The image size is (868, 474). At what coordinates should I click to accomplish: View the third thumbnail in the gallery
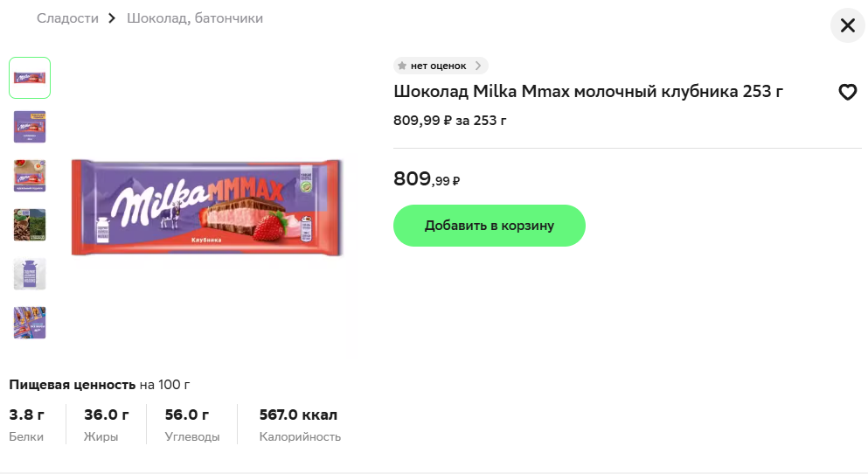(30, 176)
